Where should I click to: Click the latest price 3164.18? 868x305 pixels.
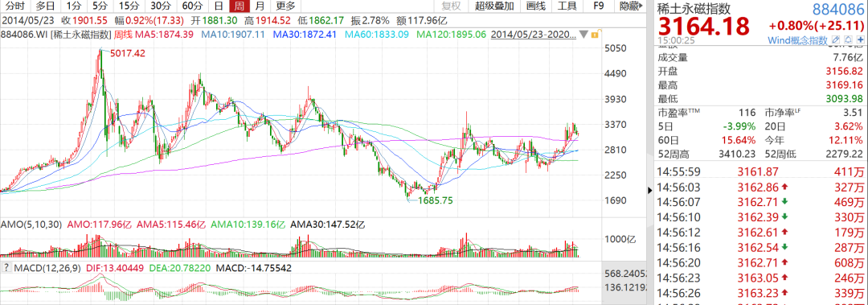pos(703,26)
